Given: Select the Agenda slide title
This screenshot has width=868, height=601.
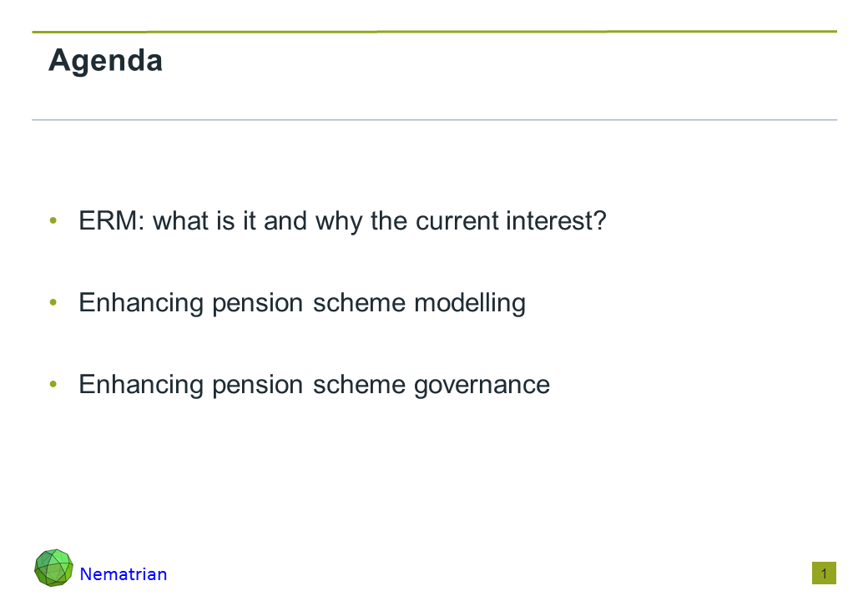Looking at the screenshot, I should 105,61.
